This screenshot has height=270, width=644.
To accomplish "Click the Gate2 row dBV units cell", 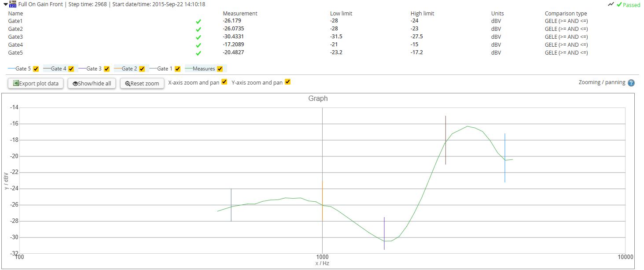I will click(x=496, y=29).
